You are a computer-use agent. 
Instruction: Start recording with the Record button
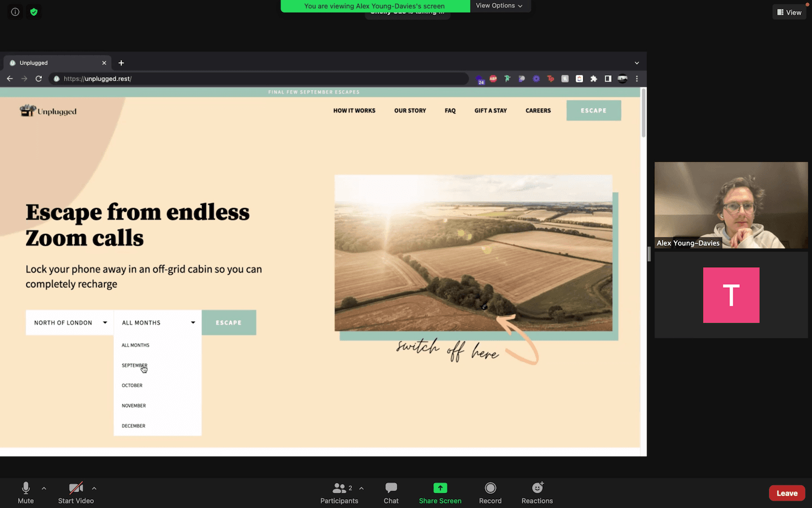coord(490,493)
